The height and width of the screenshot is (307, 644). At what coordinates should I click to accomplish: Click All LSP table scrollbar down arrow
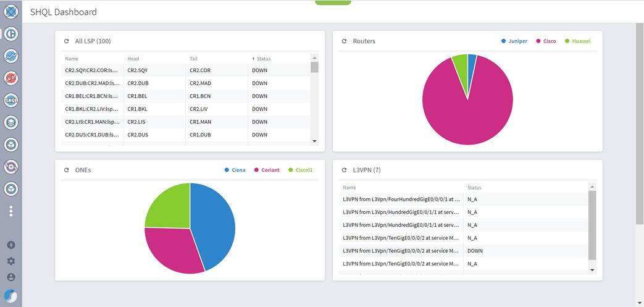pos(315,141)
